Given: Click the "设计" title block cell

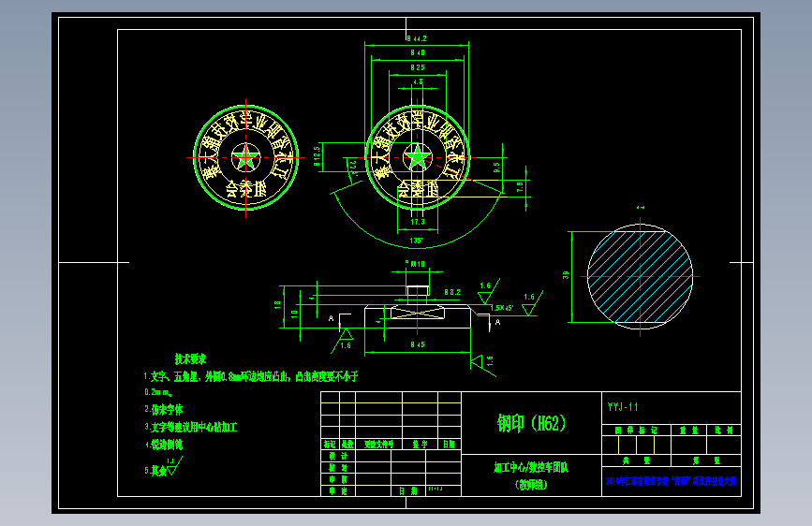Looking at the screenshot, I should click(338, 456).
